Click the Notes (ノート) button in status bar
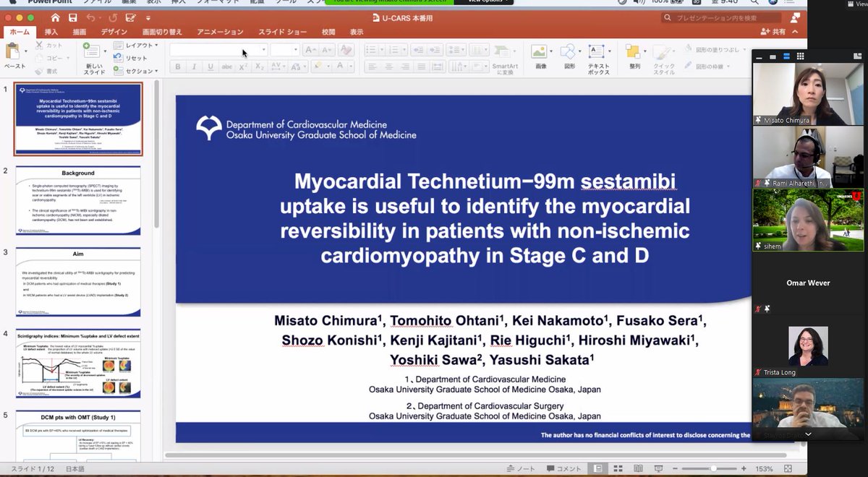Image resolution: width=868 pixels, height=477 pixels. [x=521, y=468]
